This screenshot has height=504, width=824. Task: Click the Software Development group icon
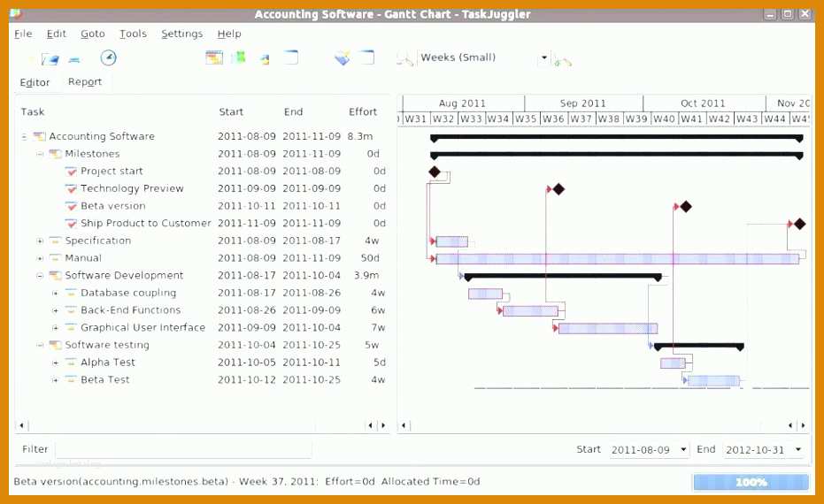click(x=55, y=275)
